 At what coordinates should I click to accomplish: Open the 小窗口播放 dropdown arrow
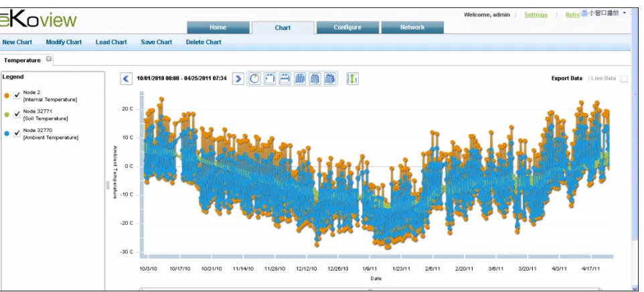pyautogui.click(x=625, y=13)
